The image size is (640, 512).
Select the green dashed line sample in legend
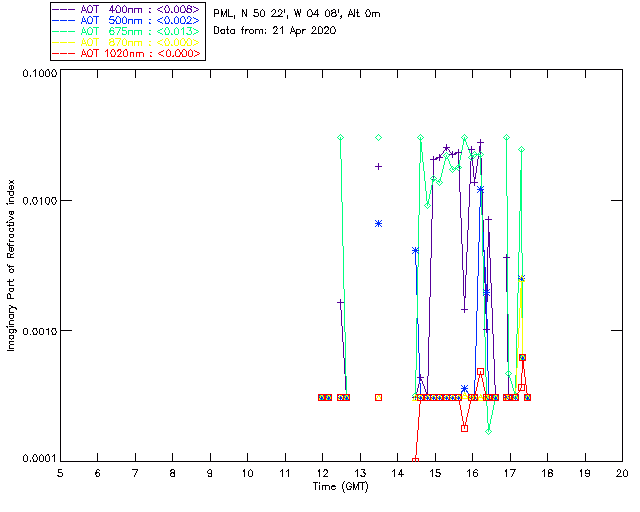[x=64, y=31]
